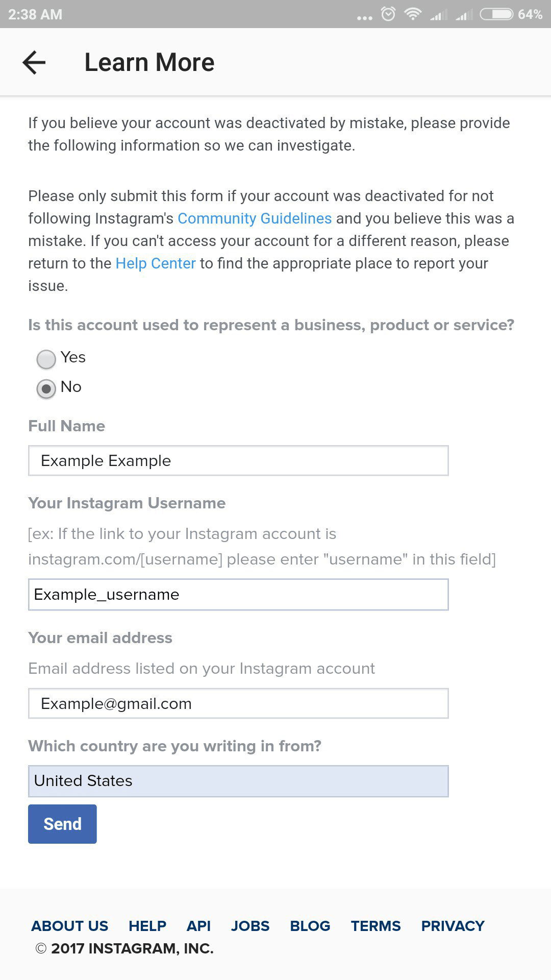Screen dimensions: 551x980
Task: Click the email address input field
Action: pyautogui.click(x=238, y=703)
